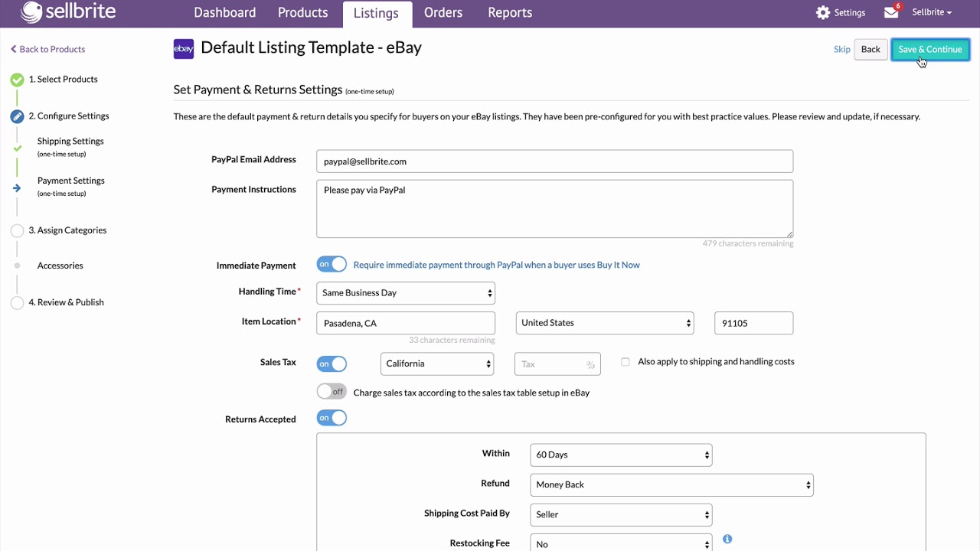
Task: Click the arrow marker beside Payment Settings
Action: tap(17, 187)
